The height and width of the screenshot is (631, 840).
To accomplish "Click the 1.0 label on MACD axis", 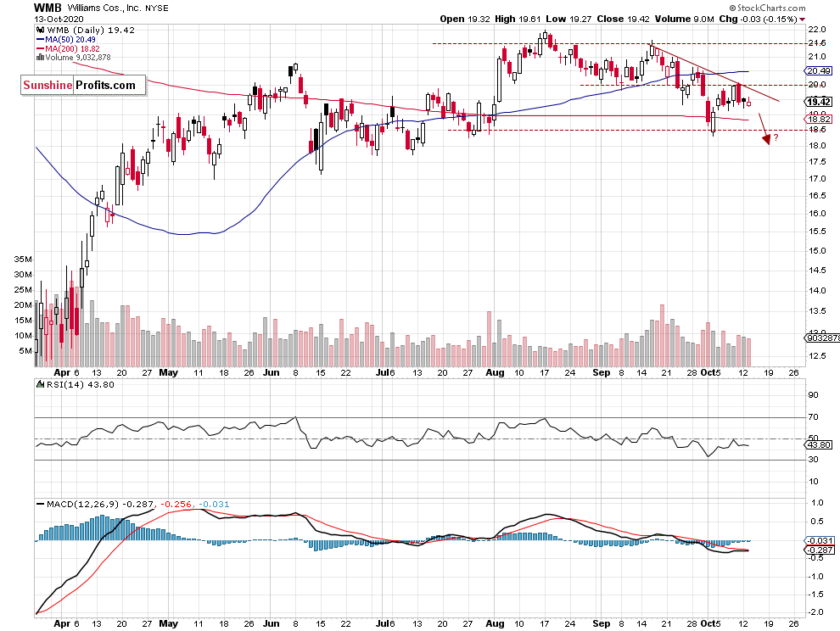I will coord(817,502).
